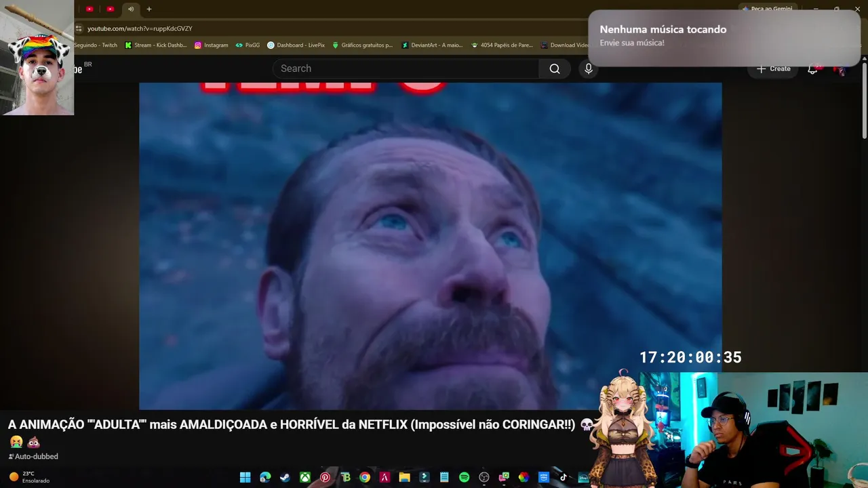Image resolution: width=868 pixels, height=488 pixels.
Task: Open Prime Video from the taskbar
Action: [544, 477]
